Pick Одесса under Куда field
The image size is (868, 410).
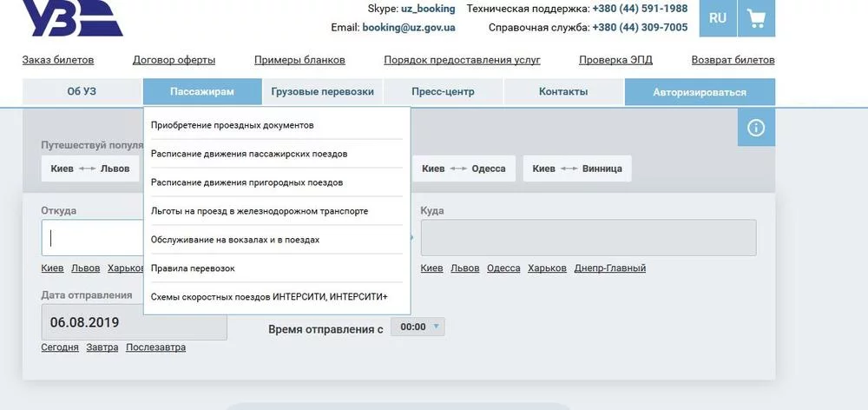503,268
